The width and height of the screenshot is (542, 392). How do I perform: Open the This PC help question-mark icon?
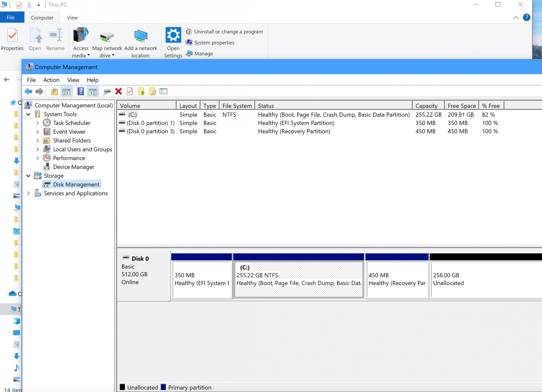point(526,18)
